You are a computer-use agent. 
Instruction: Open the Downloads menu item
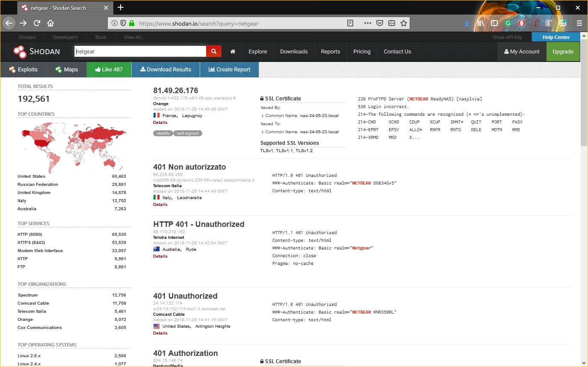[294, 51]
